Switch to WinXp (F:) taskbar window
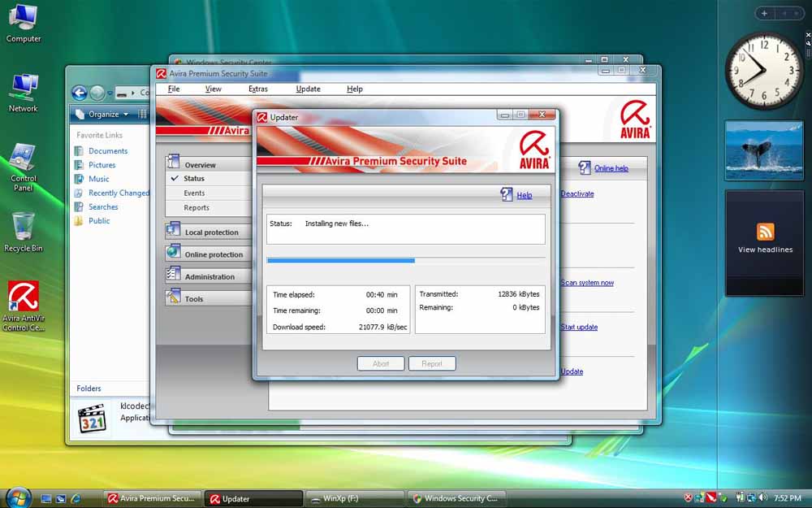Image resolution: width=812 pixels, height=508 pixels. [355, 498]
